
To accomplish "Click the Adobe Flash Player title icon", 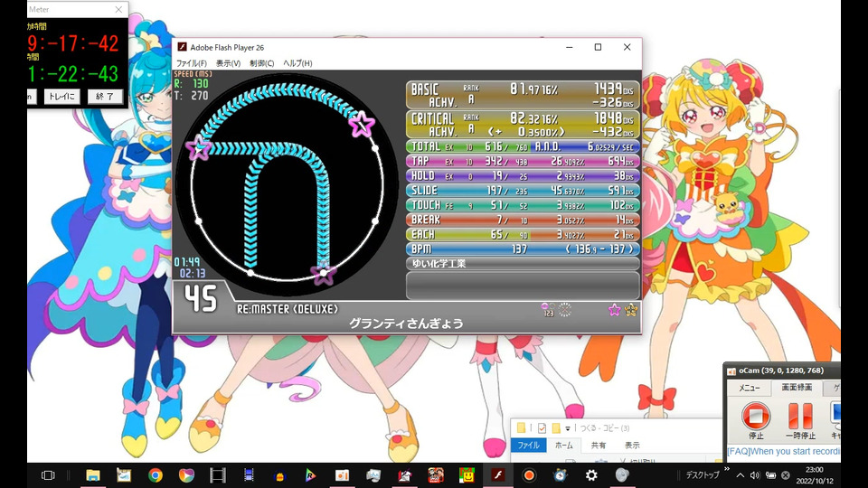I will (x=182, y=48).
